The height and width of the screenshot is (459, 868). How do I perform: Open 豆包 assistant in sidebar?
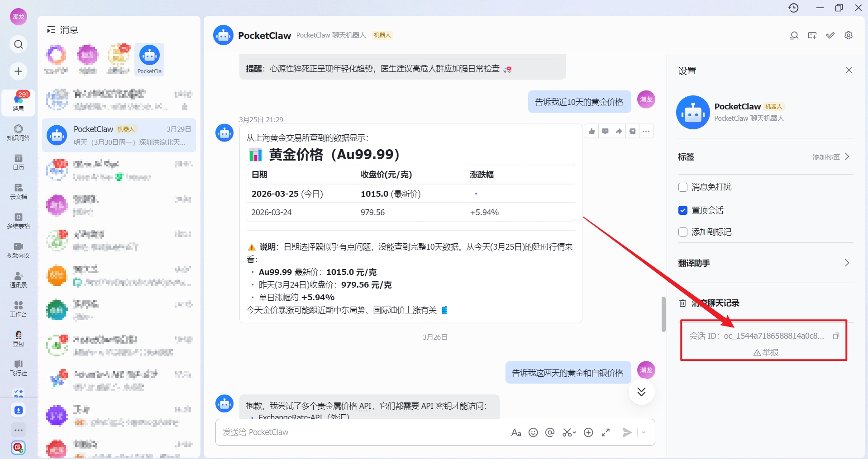pyautogui.click(x=19, y=338)
